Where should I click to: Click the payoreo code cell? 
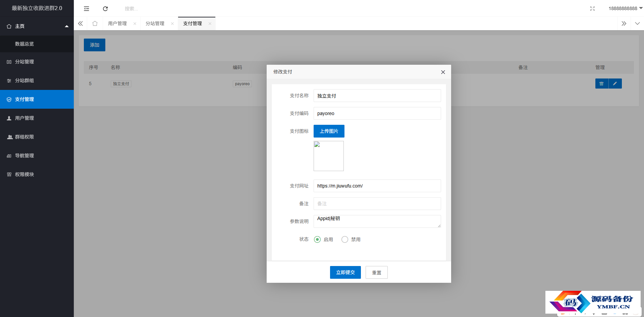click(x=242, y=84)
